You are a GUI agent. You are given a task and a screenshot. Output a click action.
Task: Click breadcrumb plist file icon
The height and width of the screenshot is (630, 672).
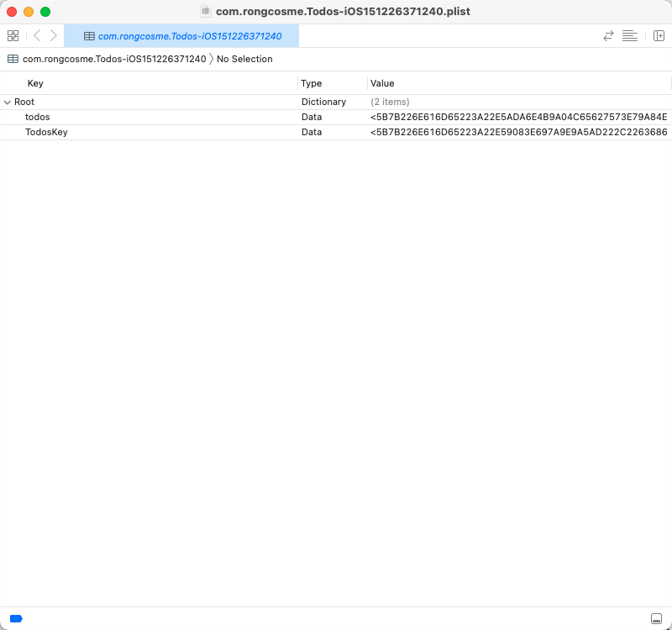[13, 59]
